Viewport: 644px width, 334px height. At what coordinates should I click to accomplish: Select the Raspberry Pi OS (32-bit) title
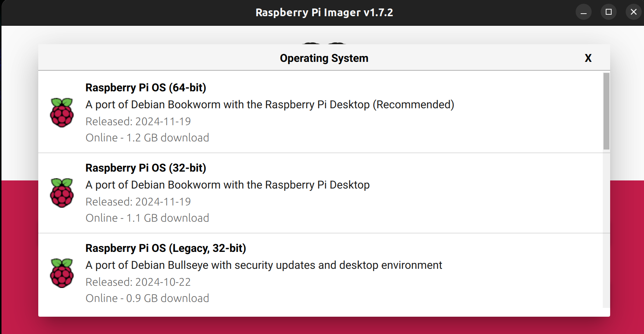tap(146, 168)
